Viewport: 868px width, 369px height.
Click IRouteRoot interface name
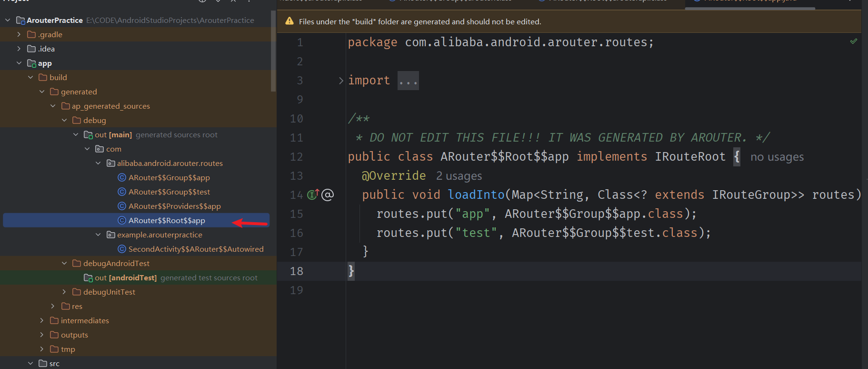point(690,156)
